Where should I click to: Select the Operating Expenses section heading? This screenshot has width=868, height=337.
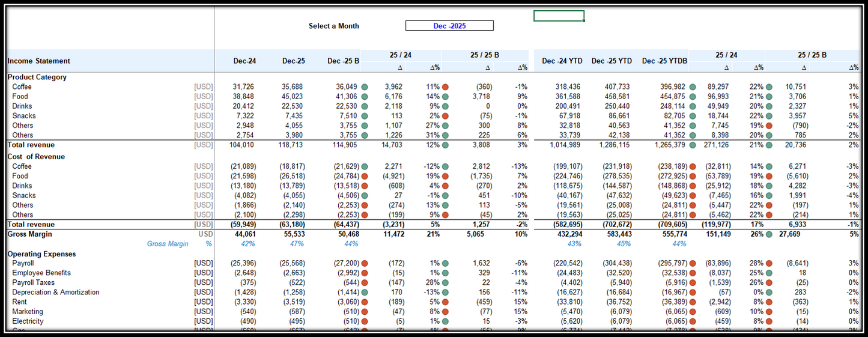41,254
